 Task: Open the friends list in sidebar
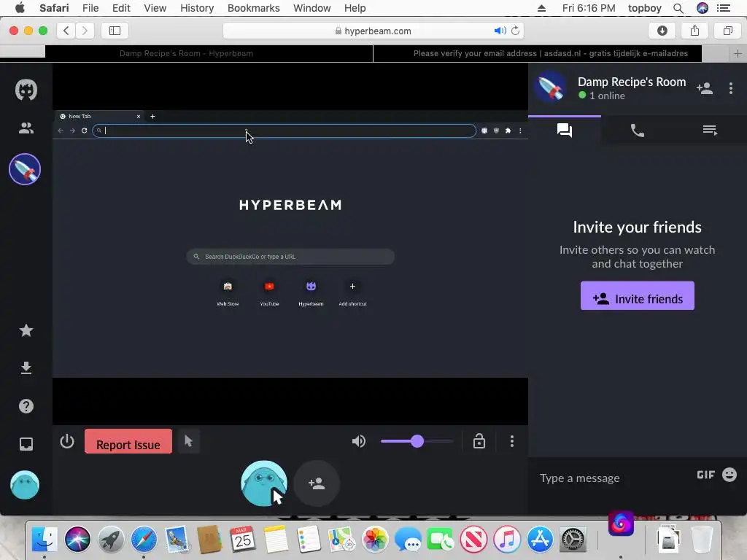26,128
